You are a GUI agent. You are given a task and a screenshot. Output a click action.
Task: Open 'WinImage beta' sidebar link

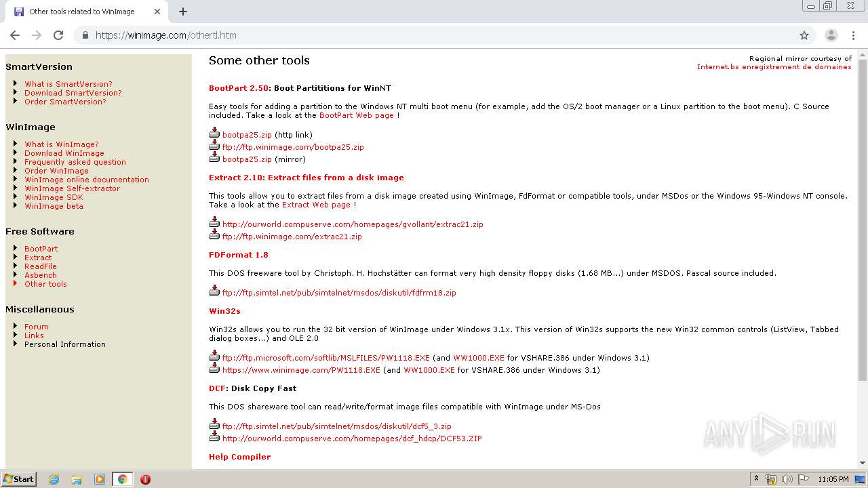coord(54,206)
